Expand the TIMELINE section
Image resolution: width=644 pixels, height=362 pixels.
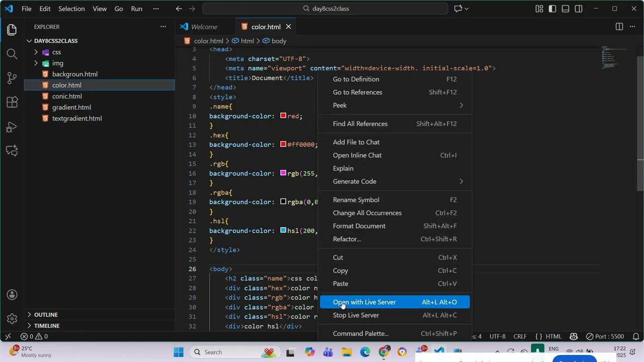coord(101,325)
